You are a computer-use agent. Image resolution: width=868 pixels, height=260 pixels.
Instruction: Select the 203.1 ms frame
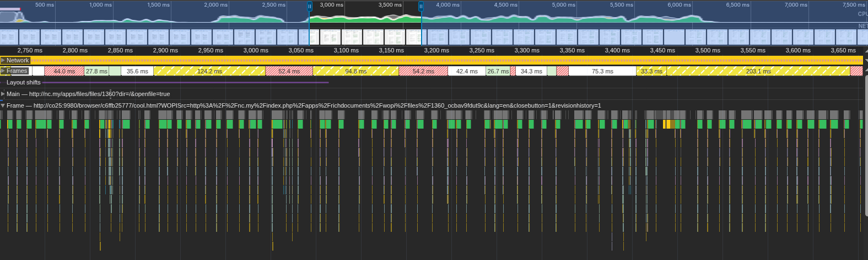[x=758, y=71]
